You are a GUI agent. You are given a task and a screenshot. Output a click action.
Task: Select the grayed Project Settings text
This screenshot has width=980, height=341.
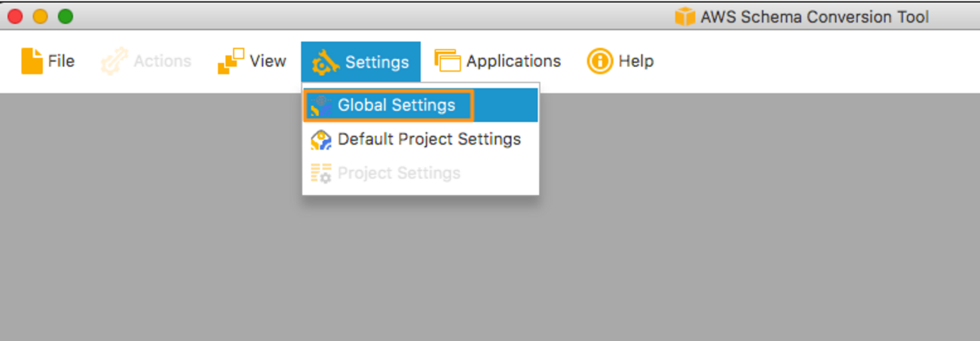pyautogui.click(x=399, y=173)
